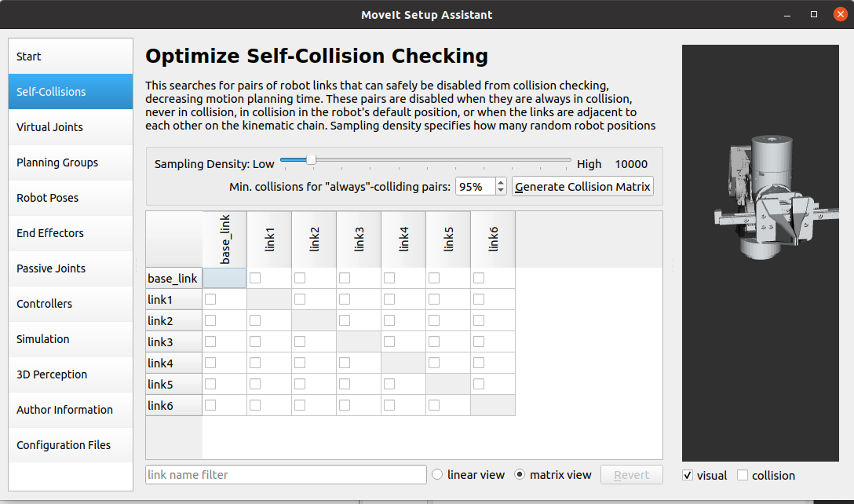Decrease min collisions percentage with down arrow
This screenshot has height=504, width=854.
[x=501, y=190]
